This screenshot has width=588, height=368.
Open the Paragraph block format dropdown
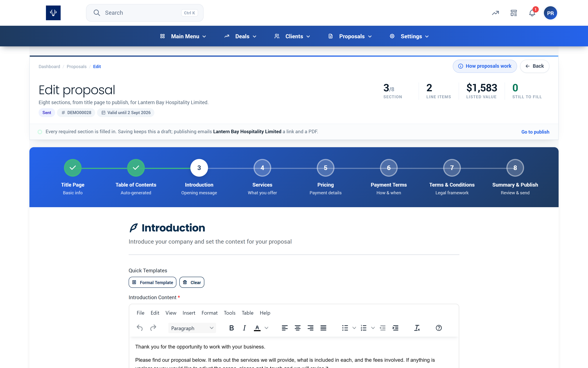tap(192, 328)
